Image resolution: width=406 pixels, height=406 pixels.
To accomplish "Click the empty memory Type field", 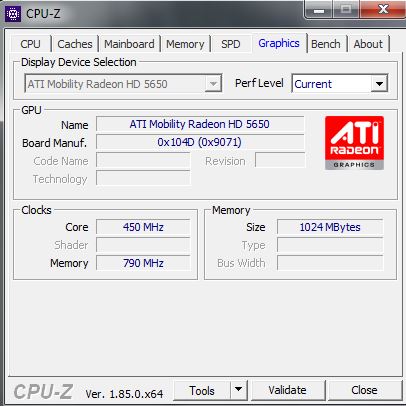I will click(x=330, y=245).
